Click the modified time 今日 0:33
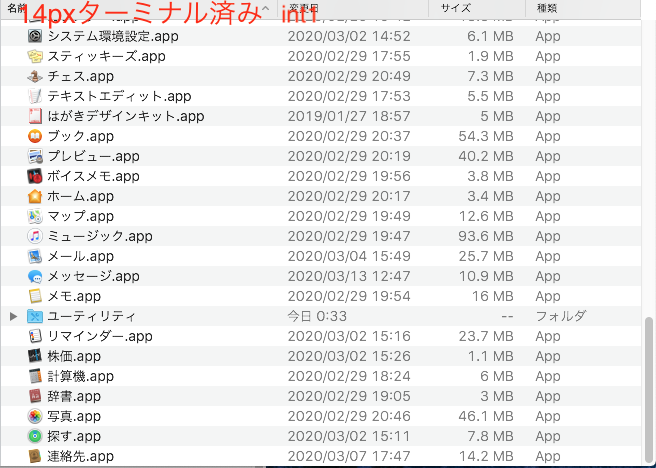656x468 pixels. (317, 316)
